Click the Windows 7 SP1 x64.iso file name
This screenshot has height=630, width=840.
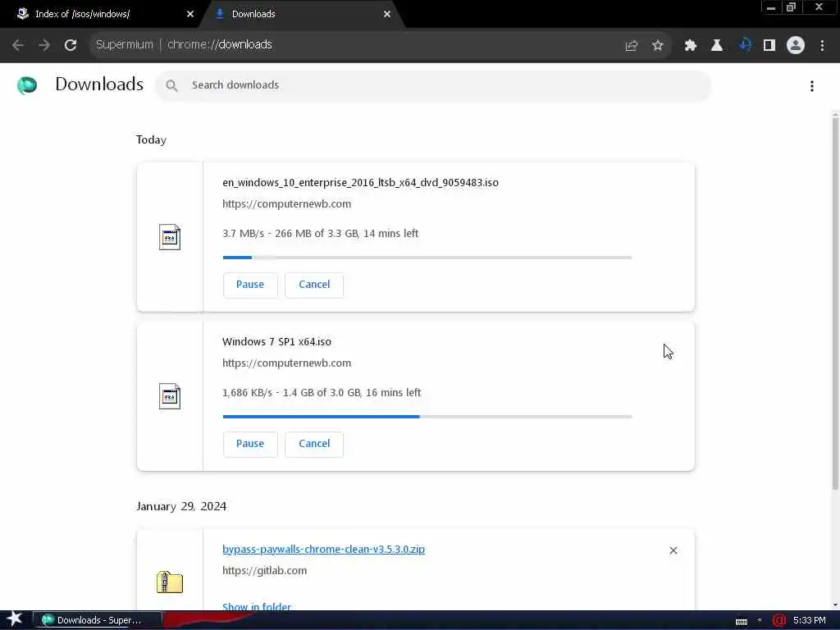tap(277, 342)
